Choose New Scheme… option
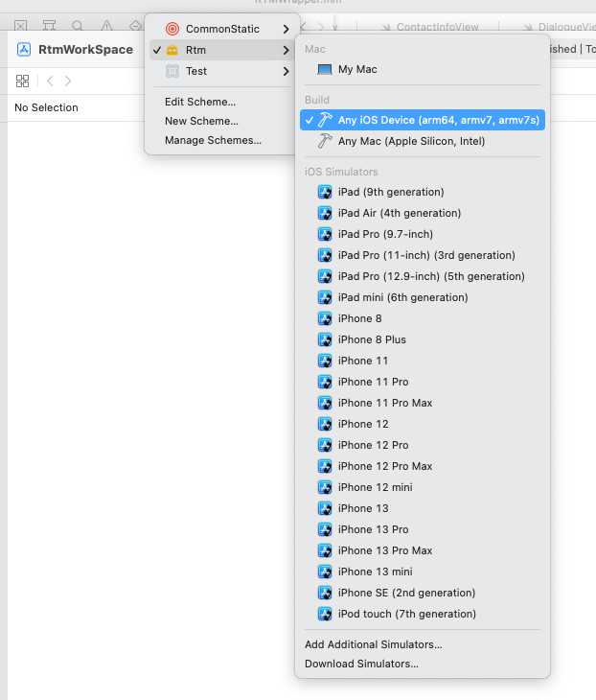The height and width of the screenshot is (700, 596). click(201, 121)
